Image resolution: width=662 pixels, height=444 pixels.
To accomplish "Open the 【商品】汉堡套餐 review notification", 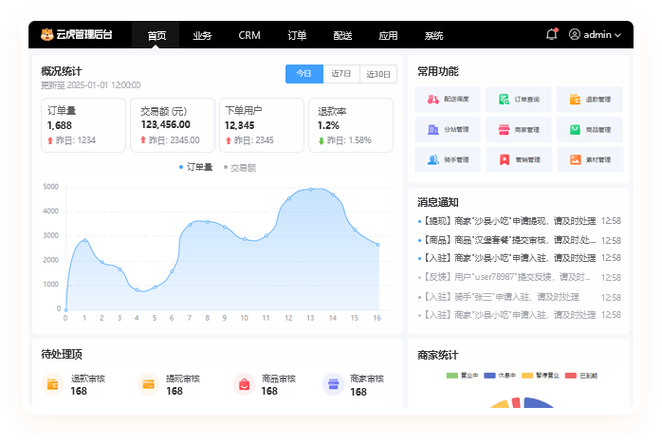I will click(519, 240).
